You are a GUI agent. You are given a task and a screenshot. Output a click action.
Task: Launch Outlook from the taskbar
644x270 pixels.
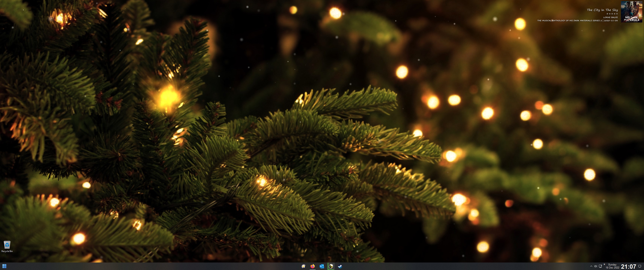tap(322, 266)
